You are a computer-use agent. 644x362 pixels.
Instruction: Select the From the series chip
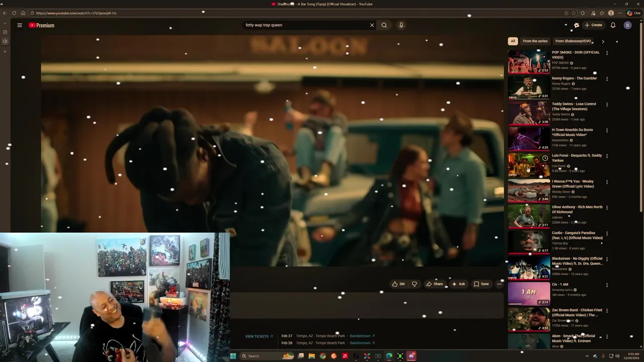pos(535,41)
